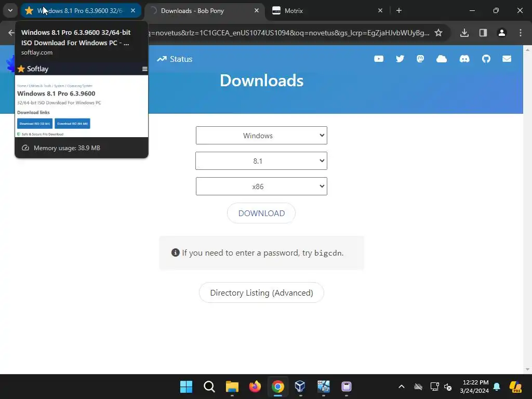Open the Mastodon social icon
The height and width of the screenshot is (399, 532).
click(x=420, y=59)
